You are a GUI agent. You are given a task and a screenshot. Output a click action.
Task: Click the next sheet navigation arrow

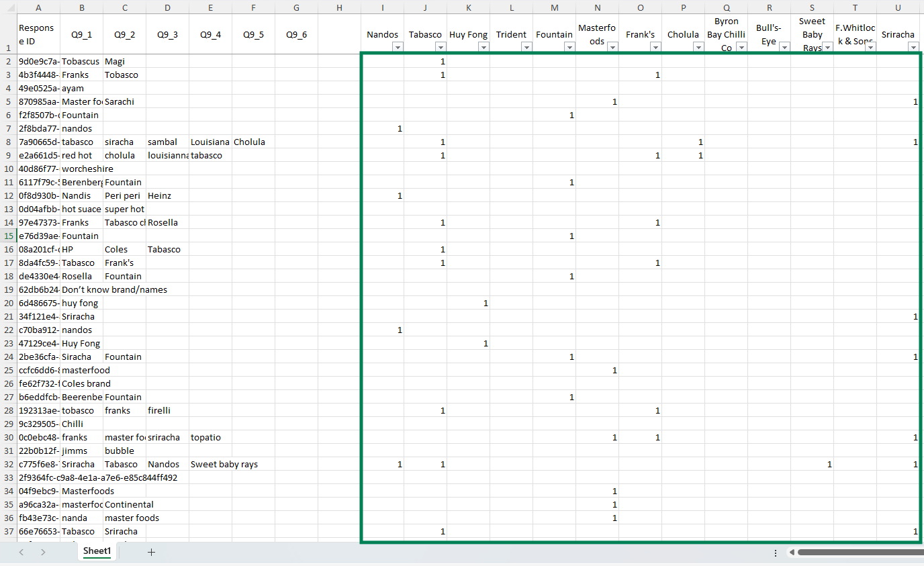(42, 552)
